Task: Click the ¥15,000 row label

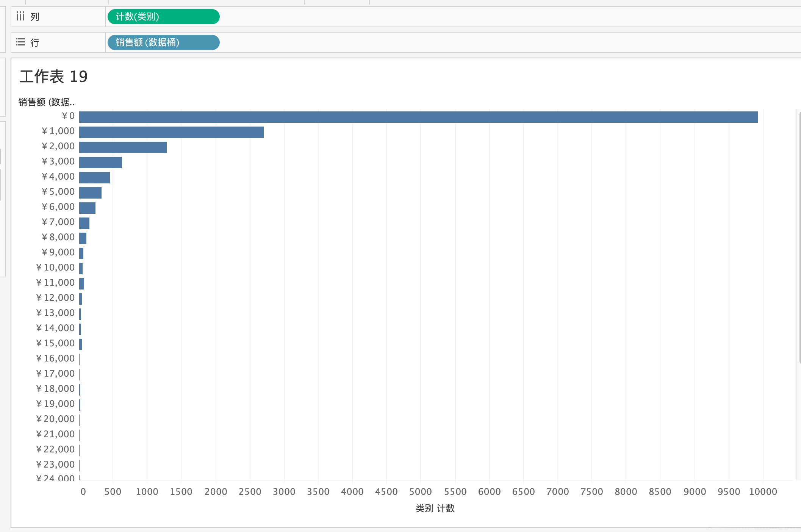Action: [55, 343]
